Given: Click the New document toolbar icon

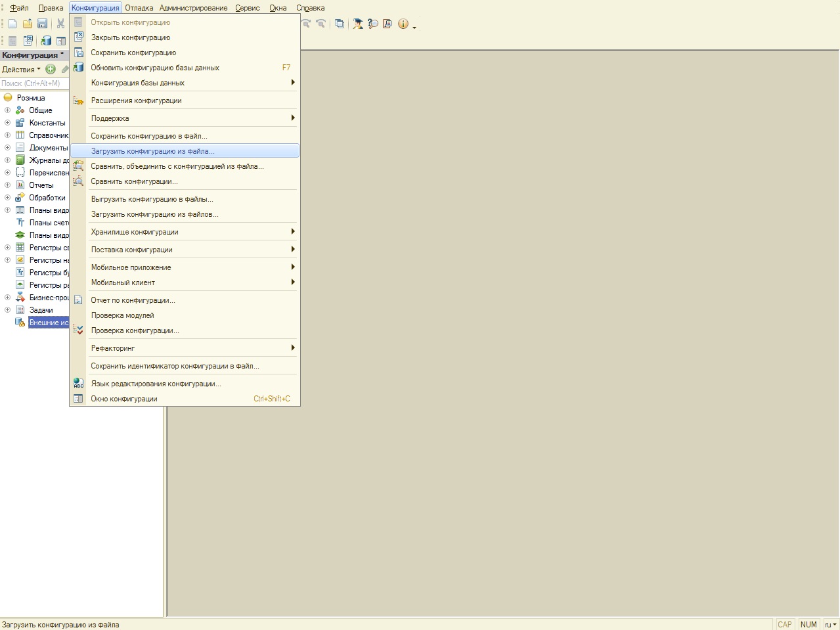Looking at the screenshot, I should tap(12, 24).
